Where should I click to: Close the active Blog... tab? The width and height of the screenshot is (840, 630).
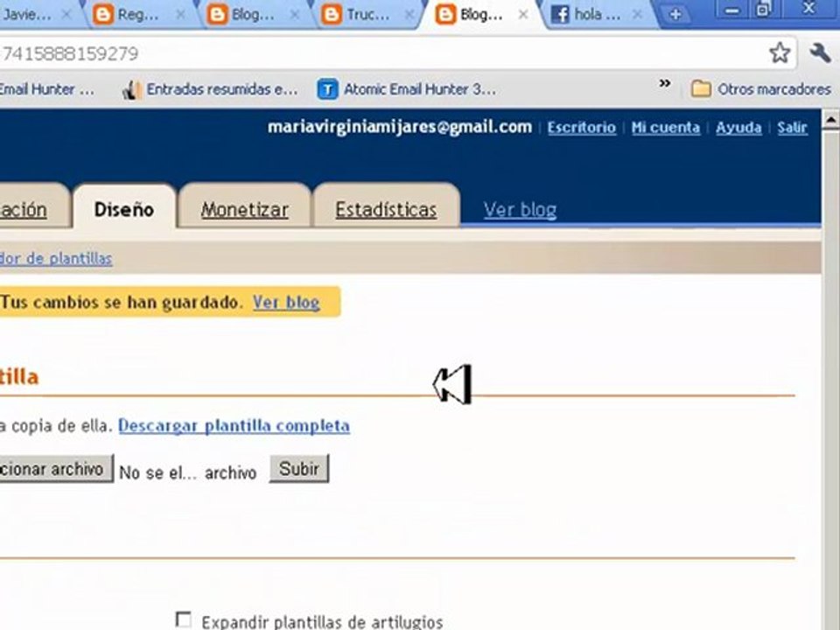point(523,15)
